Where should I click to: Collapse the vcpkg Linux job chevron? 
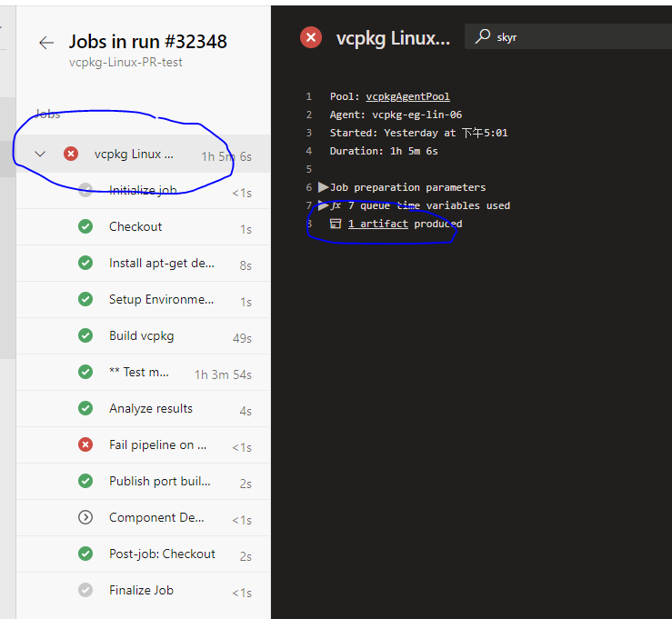point(40,154)
